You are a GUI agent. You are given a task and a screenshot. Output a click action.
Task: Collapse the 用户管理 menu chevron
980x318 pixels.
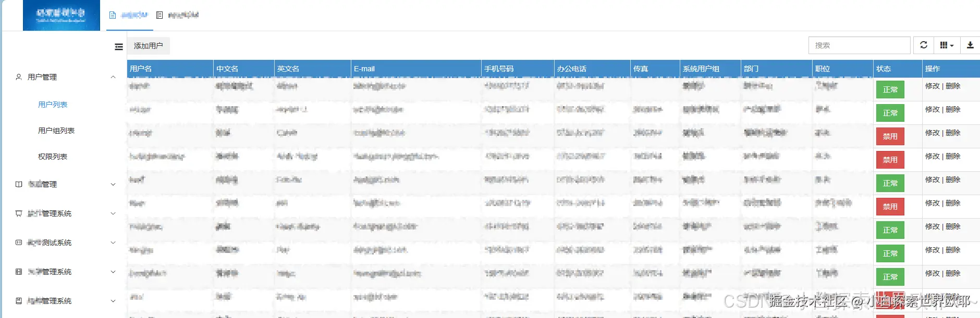click(113, 77)
